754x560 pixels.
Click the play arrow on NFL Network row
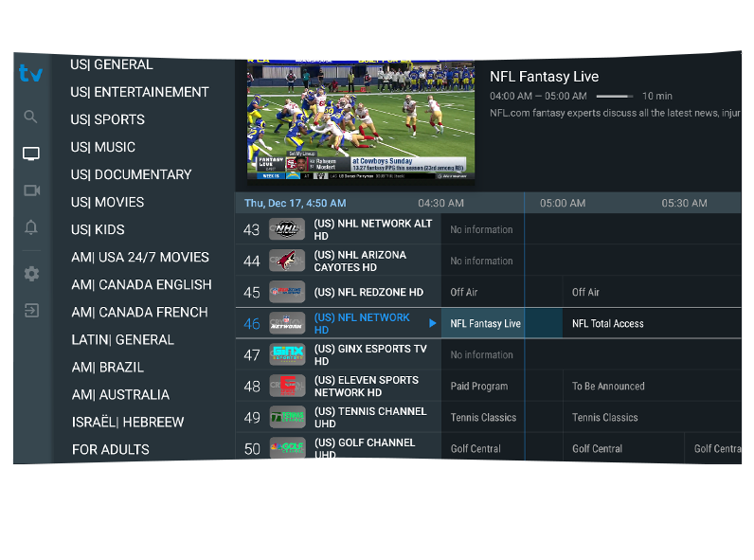point(432,323)
